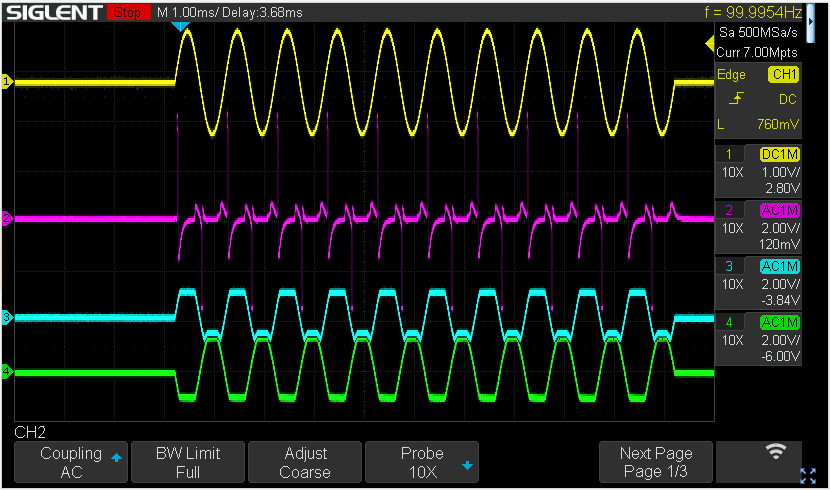Click channel 2 offset 120mV
830x490 pixels.
click(779, 244)
